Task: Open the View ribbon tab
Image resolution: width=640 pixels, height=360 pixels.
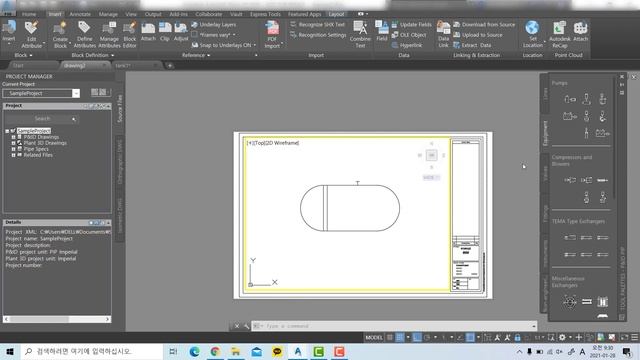Action: click(131, 14)
